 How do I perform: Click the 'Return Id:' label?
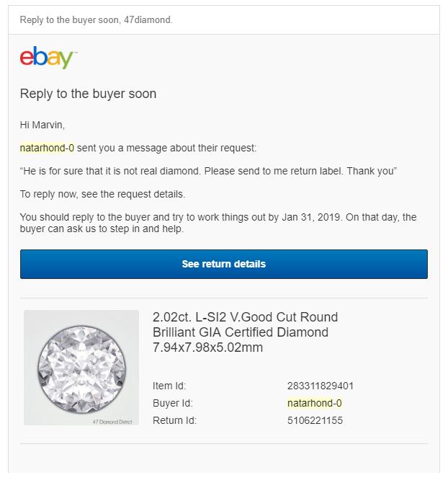point(174,420)
